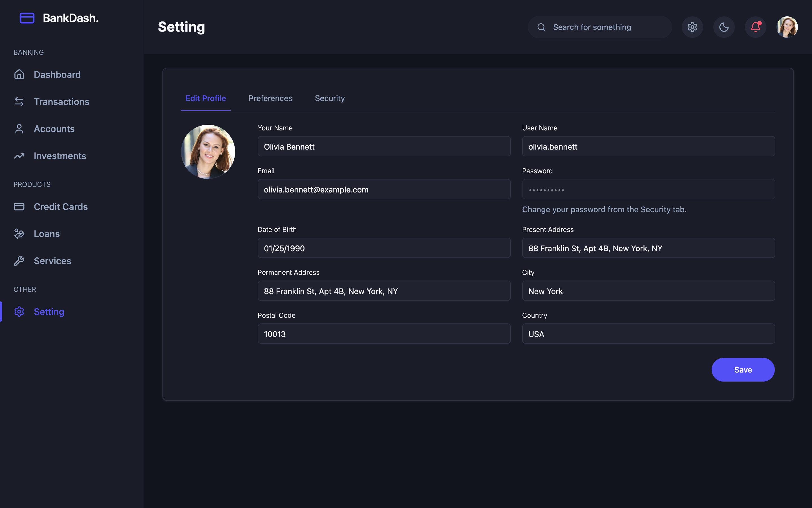Click the large profile photo
Screen dimensions: 812x508
208,152
